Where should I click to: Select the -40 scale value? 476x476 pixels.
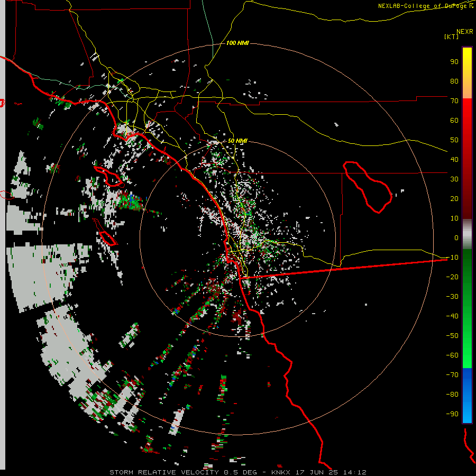452,316
